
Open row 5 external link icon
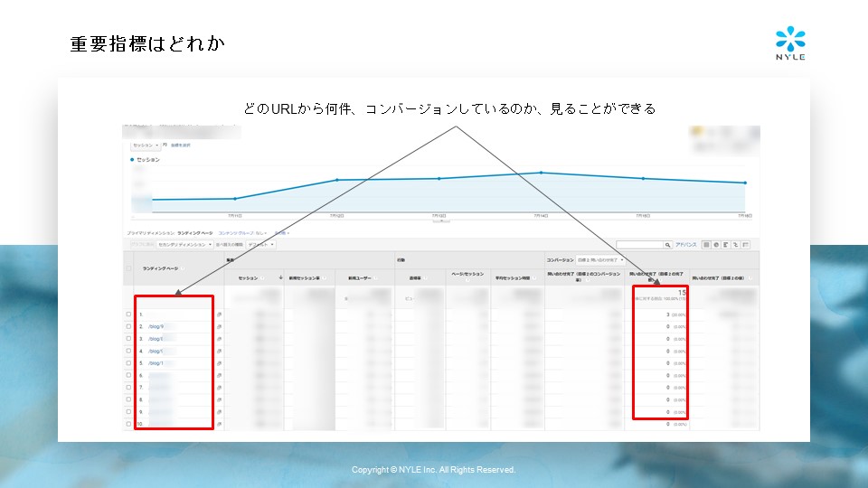coord(219,363)
